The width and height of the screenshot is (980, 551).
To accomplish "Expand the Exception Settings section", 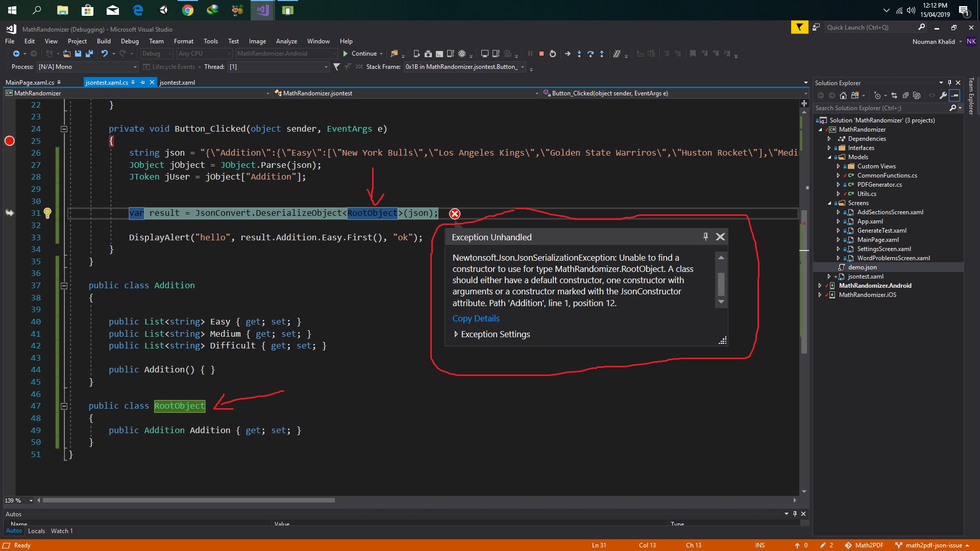I will coord(456,334).
